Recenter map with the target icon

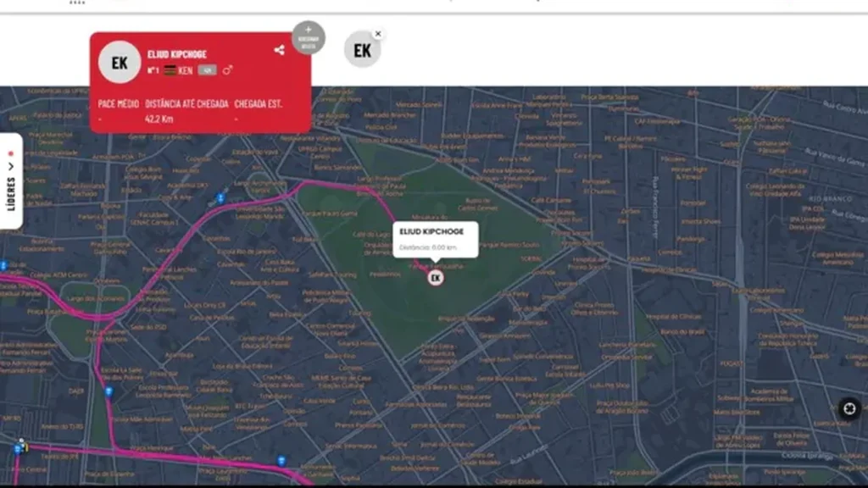point(849,409)
